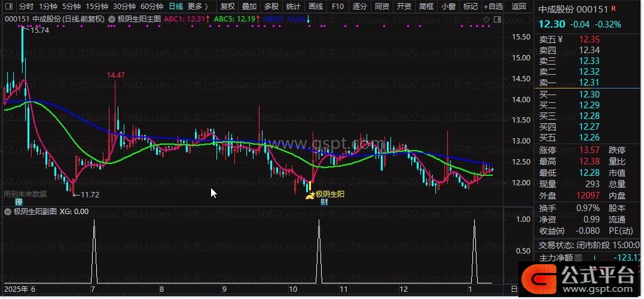Click the ¥ icon next to 卖五

tap(560, 39)
